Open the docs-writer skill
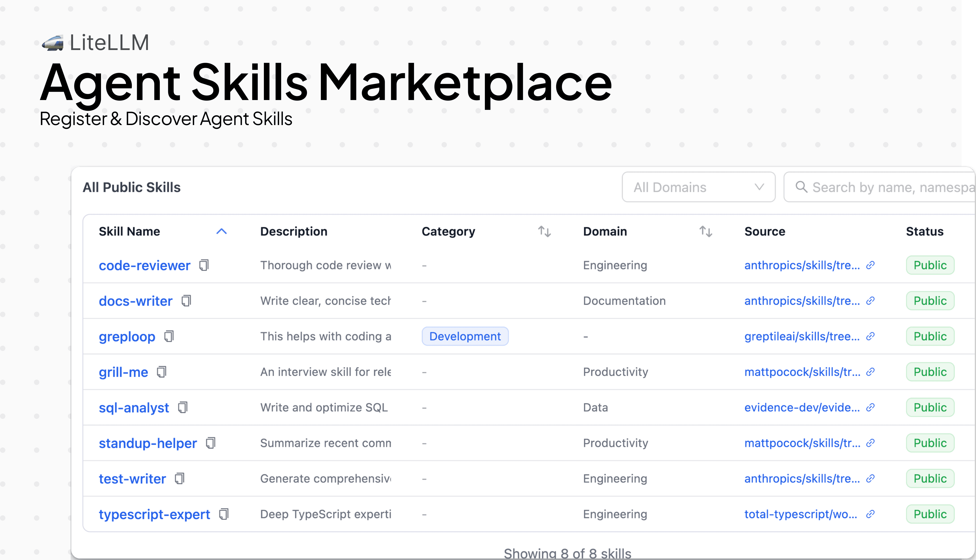Screen dimensions: 976x560 click(135, 301)
